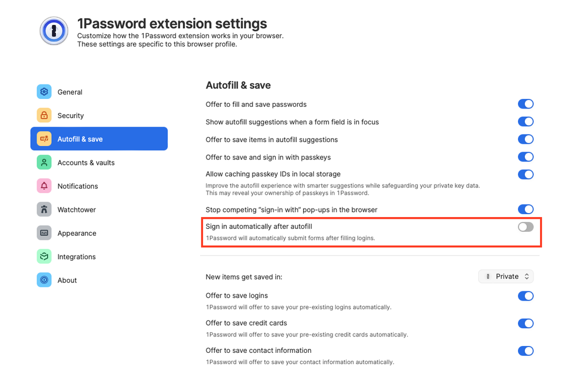
Task: Disable Offer to fill and save passwords
Action: coord(525,105)
